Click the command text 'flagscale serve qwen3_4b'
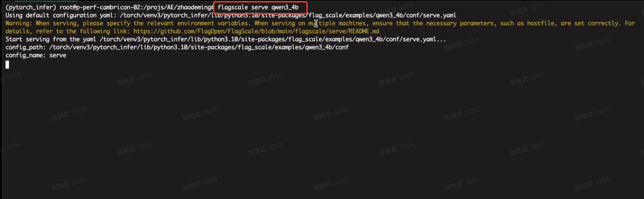Image resolution: width=644 pixels, height=199 pixels. [258, 7]
